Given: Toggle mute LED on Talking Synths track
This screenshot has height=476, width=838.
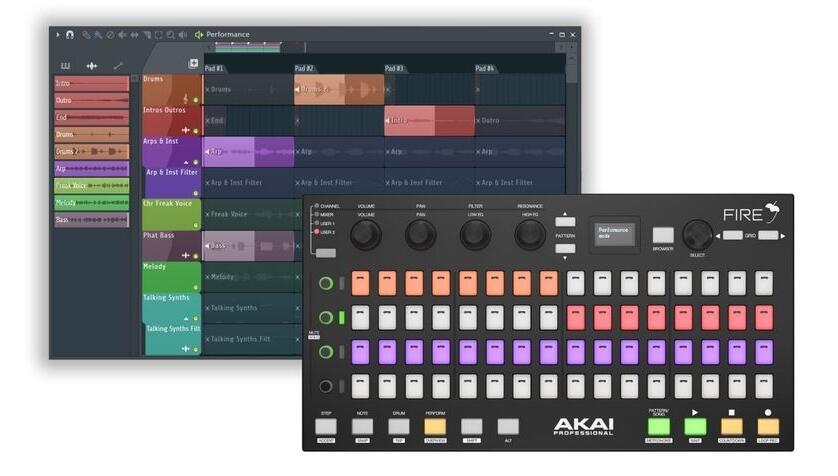Looking at the screenshot, I should tap(196, 318).
